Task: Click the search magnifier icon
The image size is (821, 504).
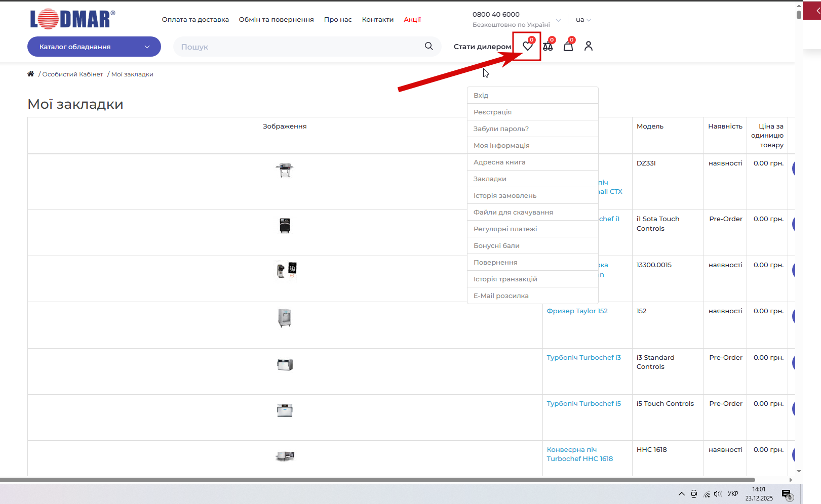Action: (x=429, y=46)
